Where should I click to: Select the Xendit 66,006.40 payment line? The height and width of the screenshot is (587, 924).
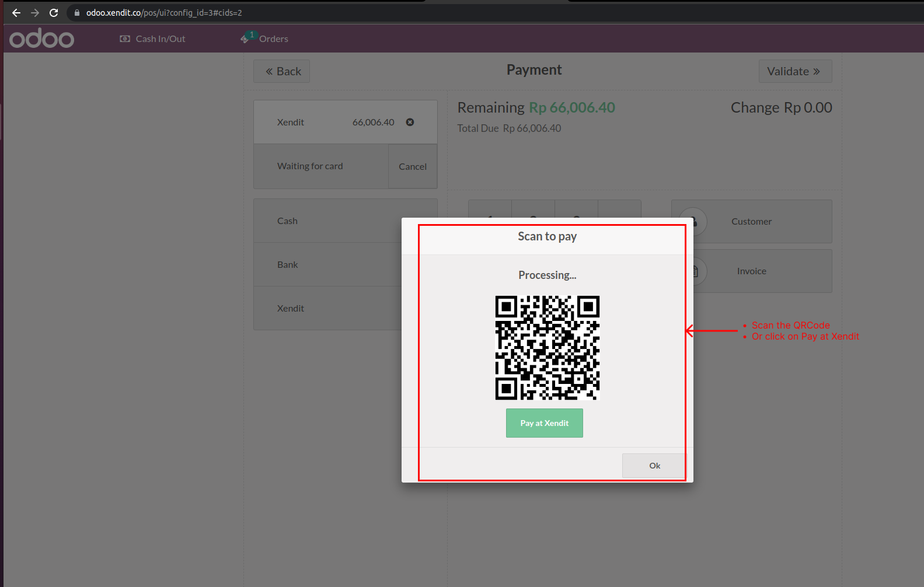pos(346,122)
